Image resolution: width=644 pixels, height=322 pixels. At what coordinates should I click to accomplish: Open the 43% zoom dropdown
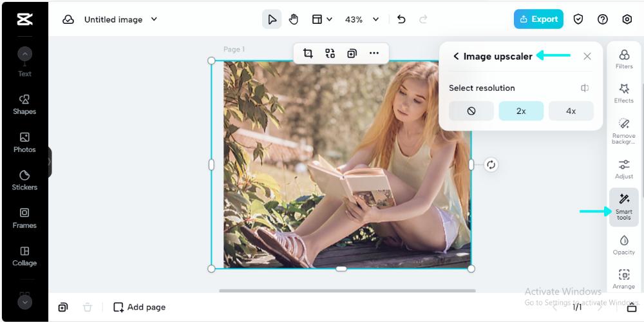[x=362, y=19]
